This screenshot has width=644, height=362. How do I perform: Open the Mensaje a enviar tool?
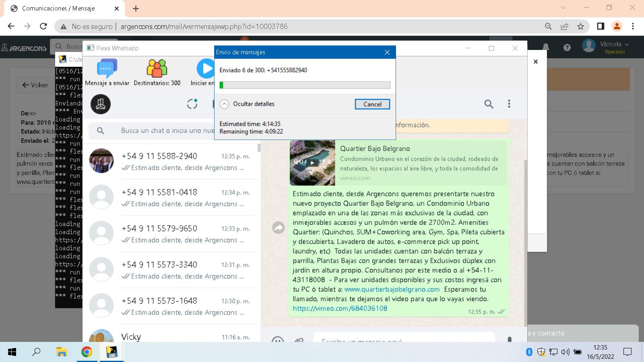point(107,72)
